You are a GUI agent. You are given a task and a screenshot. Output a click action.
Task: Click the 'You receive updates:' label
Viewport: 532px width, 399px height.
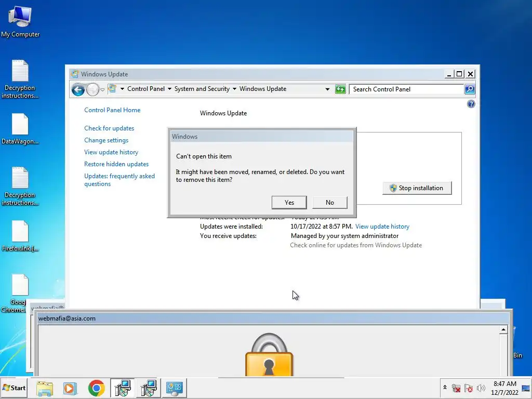228,236
